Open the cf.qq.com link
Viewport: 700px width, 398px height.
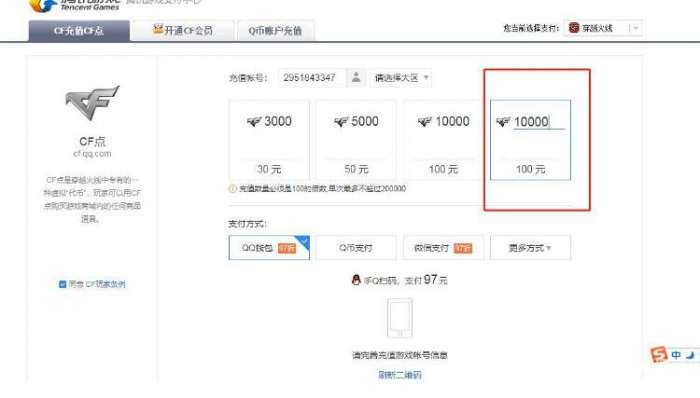(92, 153)
